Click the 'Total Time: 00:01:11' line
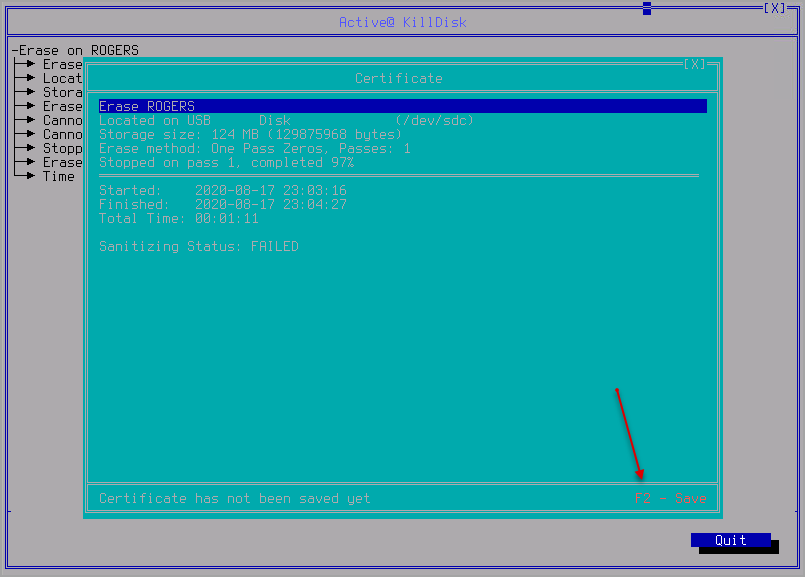This screenshot has width=805, height=577. coord(179,219)
